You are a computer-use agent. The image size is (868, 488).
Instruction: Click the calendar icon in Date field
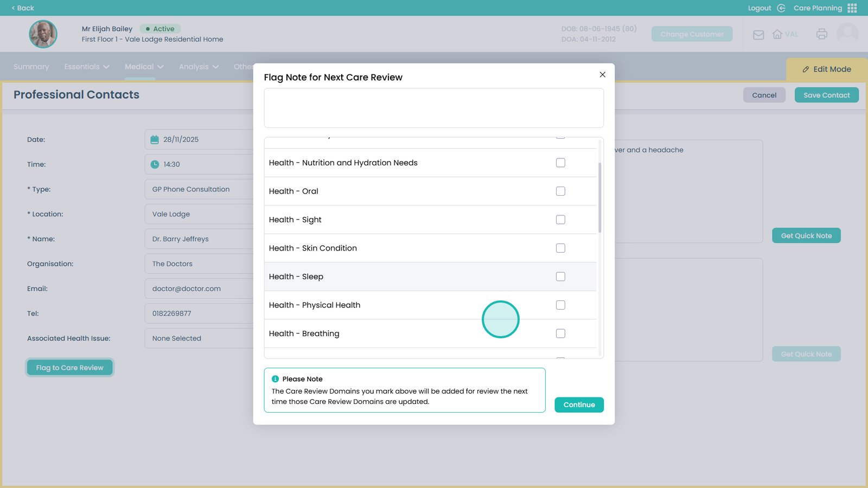pyautogui.click(x=155, y=139)
